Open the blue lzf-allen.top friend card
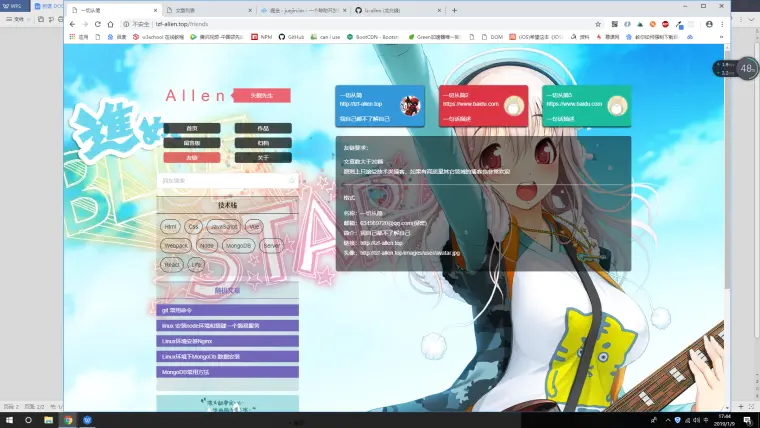Image resolution: width=760 pixels, height=428 pixels. [380, 106]
